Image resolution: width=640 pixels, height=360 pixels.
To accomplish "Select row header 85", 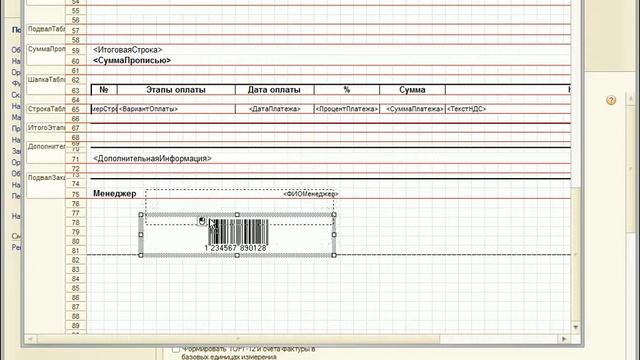I will 76,288.
